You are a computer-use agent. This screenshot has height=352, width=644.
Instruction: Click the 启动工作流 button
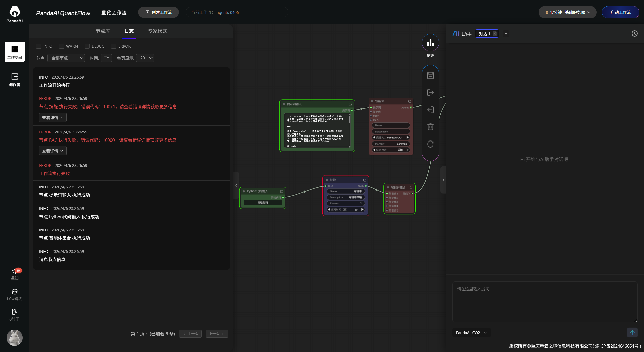(620, 12)
